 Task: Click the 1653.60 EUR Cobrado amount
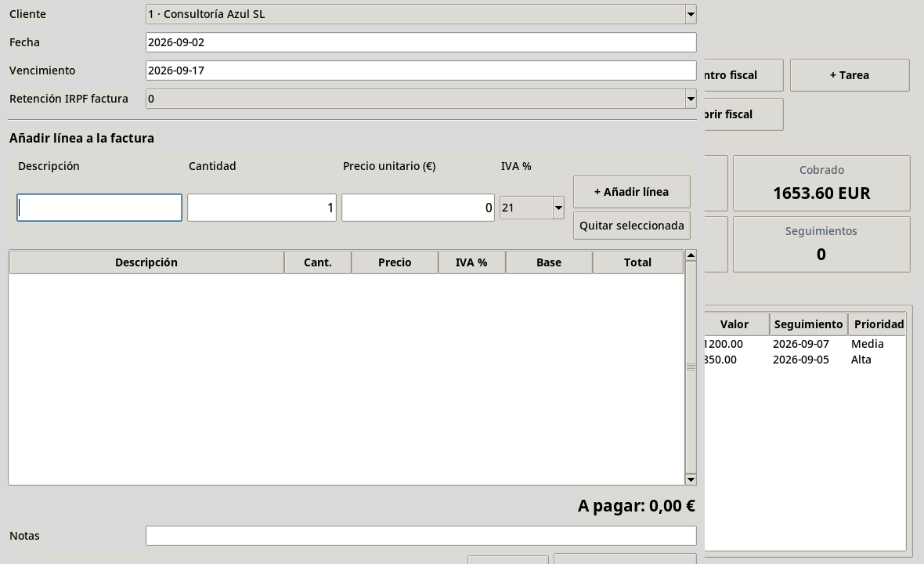click(821, 193)
